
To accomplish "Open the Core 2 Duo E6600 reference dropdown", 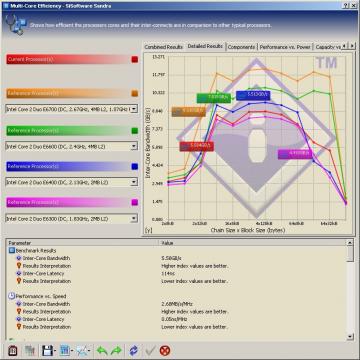I will click(134, 146).
